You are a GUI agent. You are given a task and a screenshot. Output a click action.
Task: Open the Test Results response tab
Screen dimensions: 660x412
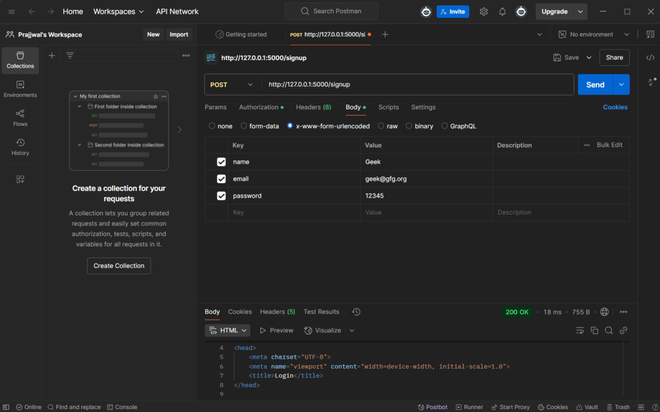pyautogui.click(x=321, y=312)
